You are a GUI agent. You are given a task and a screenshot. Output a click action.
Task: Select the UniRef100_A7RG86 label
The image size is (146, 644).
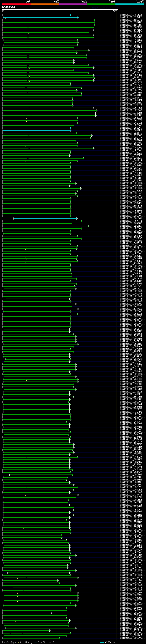[131, 135]
